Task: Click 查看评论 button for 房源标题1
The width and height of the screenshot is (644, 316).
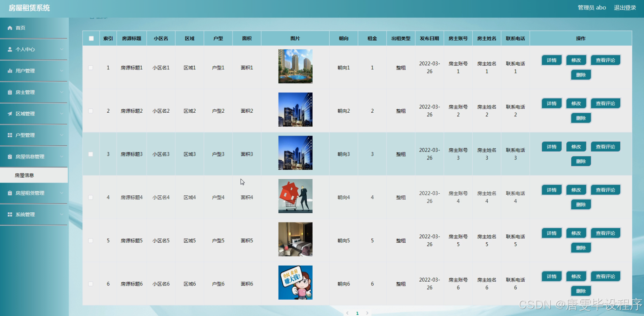Action: [605, 60]
